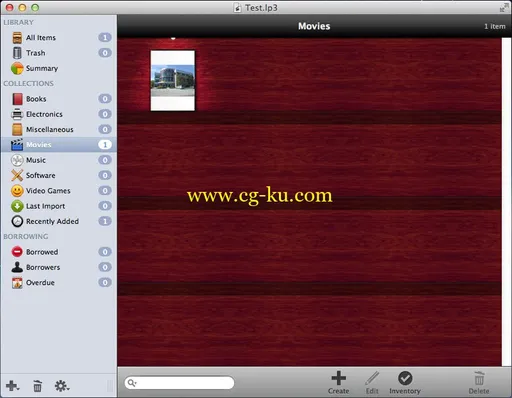Open the add collection plus menu

click(13, 386)
